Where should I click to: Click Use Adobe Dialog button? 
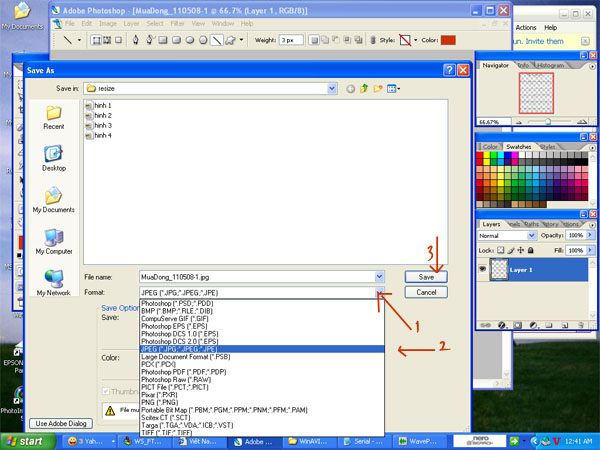(x=61, y=423)
